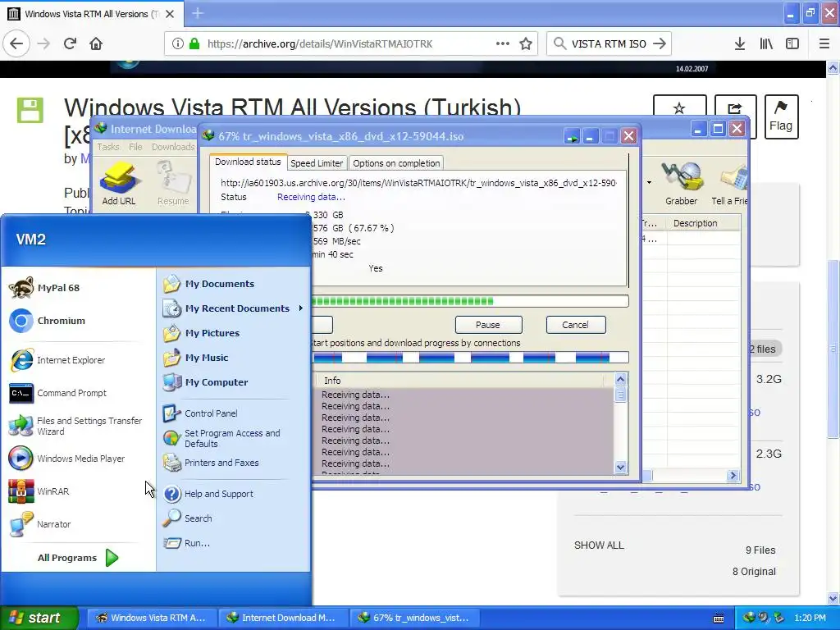This screenshot has height=630, width=840.
Task: Click the Start button
Action: [39, 618]
